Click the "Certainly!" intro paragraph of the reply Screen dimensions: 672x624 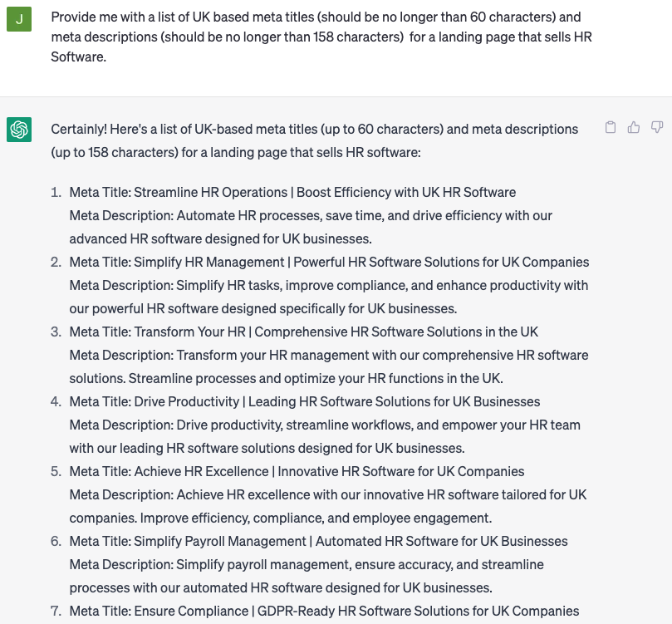pyautogui.click(x=314, y=141)
